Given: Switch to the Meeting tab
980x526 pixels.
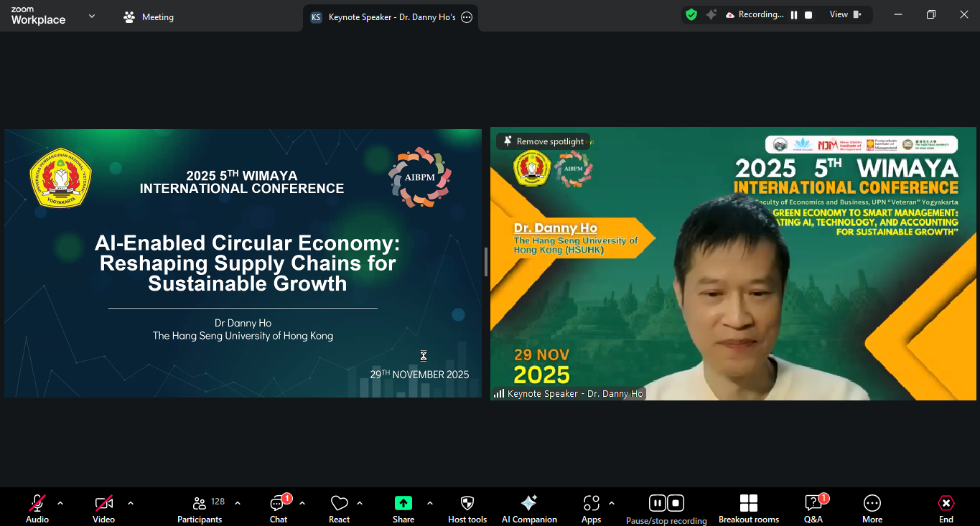Looking at the screenshot, I should [x=149, y=17].
